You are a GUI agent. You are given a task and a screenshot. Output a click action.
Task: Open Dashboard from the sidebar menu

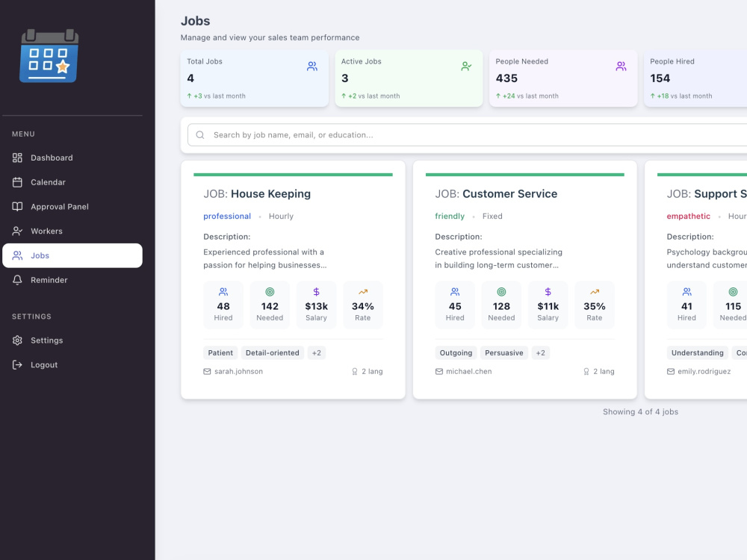coord(72,158)
